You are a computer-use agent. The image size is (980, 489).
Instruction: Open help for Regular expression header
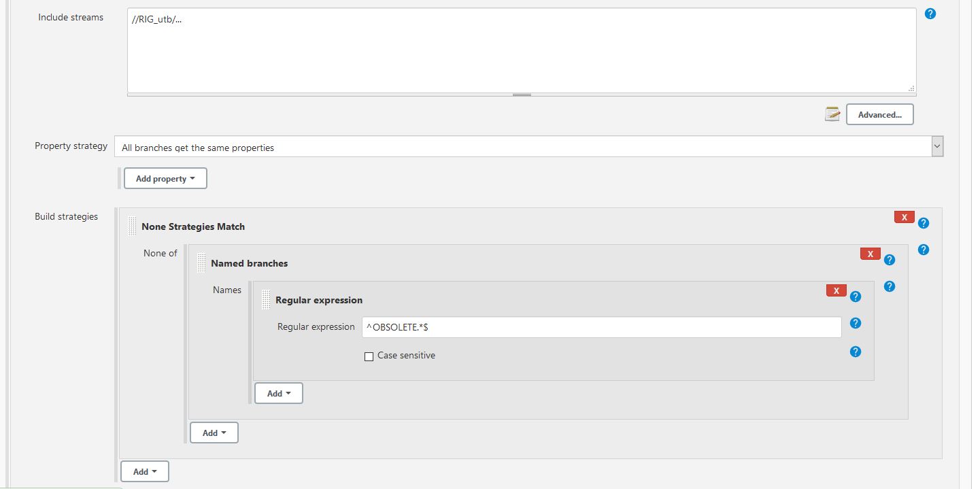856,297
